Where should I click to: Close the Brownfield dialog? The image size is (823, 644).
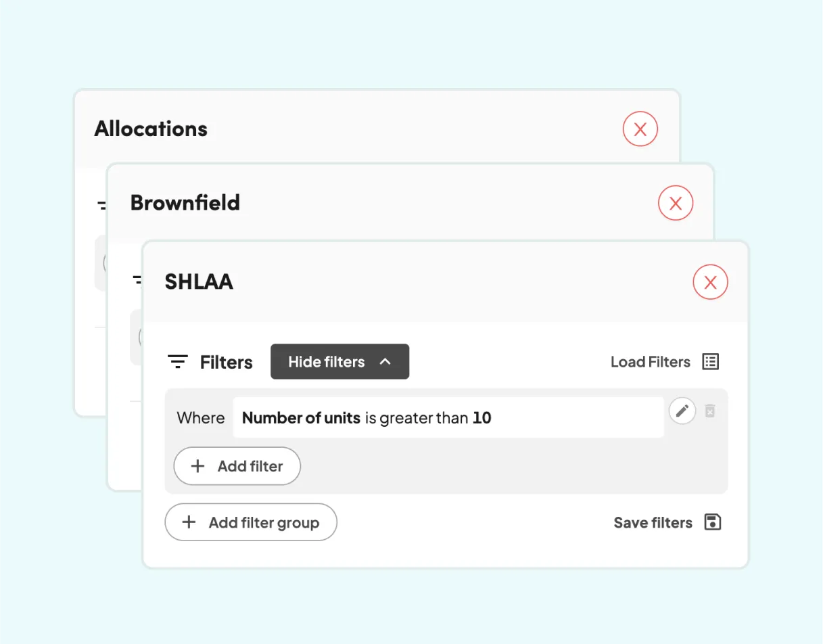(675, 202)
